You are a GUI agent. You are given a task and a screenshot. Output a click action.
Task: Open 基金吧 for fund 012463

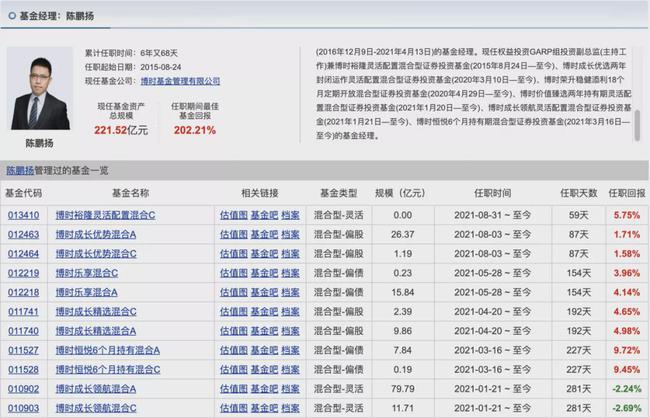(x=264, y=234)
